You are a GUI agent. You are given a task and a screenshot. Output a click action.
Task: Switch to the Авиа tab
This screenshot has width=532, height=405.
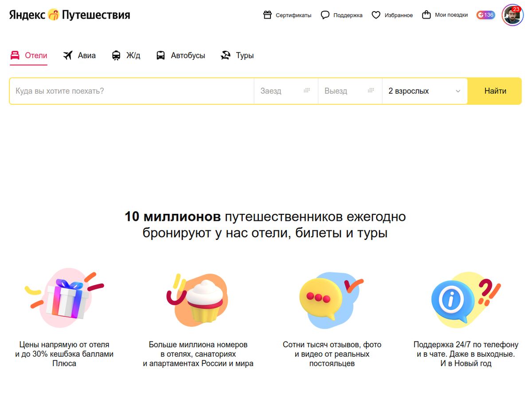pos(79,56)
